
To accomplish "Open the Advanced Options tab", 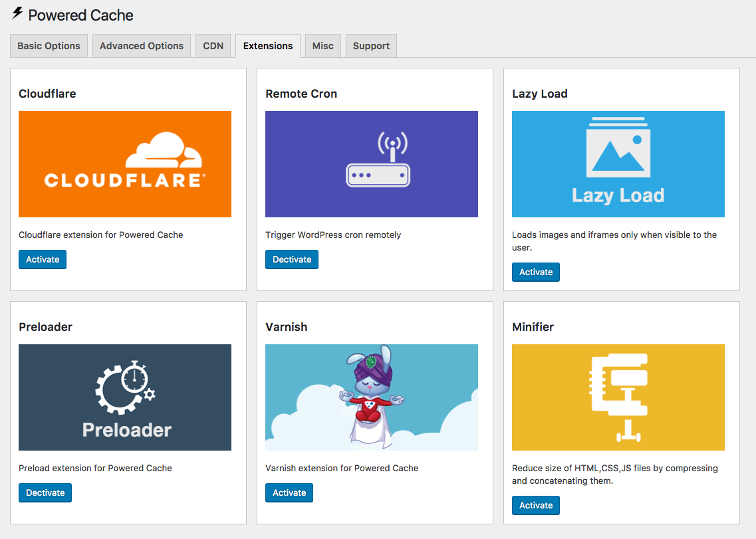I will (141, 45).
